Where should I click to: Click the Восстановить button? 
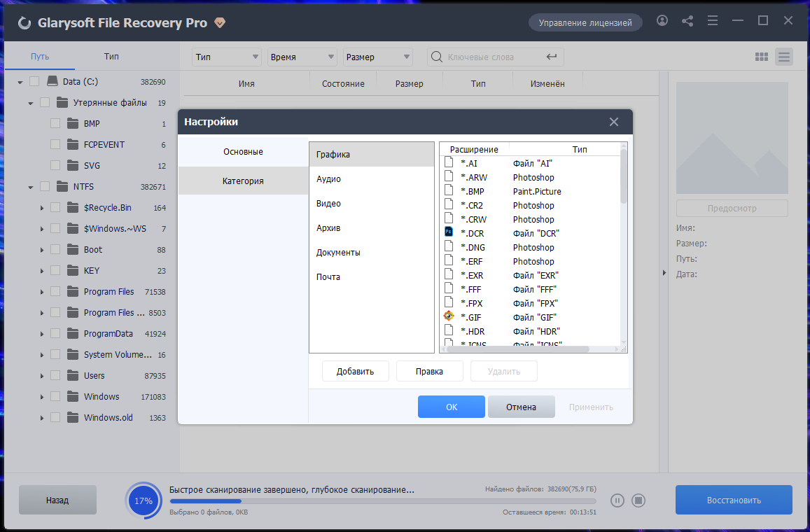(x=734, y=500)
